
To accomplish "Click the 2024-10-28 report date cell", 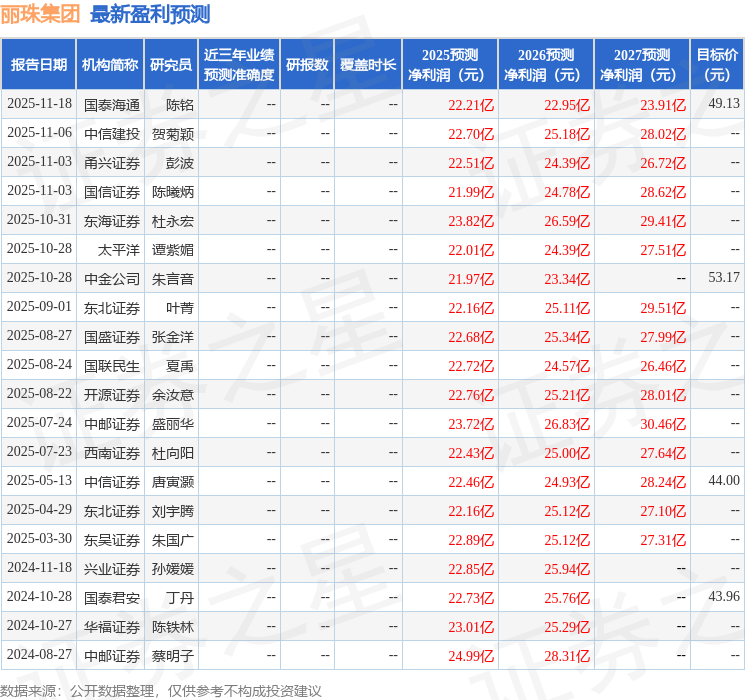I will pos(39,597).
